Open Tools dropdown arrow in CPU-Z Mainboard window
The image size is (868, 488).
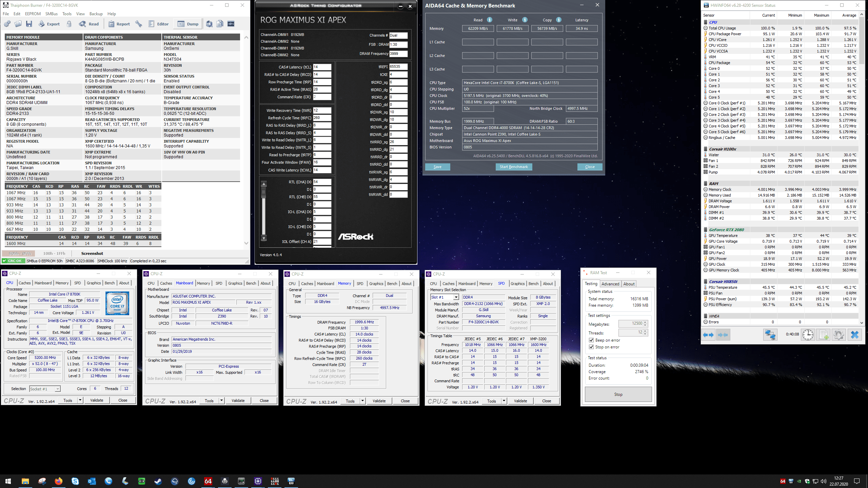coord(221,401)
